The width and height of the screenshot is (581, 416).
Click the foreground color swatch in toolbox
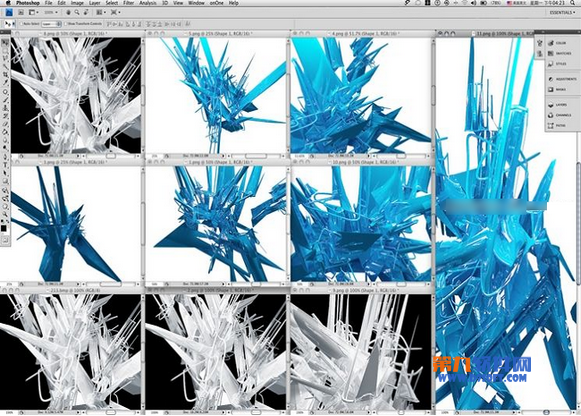4,228
